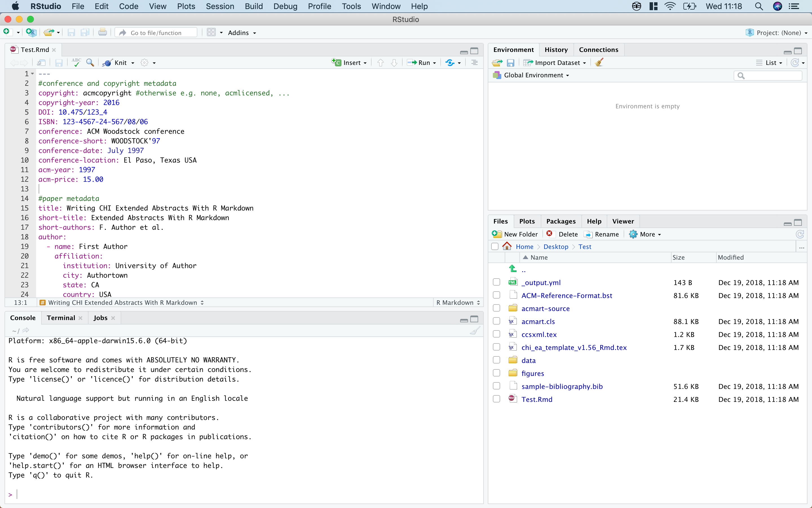Image resolution: width=812 pixels, height=508 pixels.
Task: Clear the console with broom icon
Action: 475,330
